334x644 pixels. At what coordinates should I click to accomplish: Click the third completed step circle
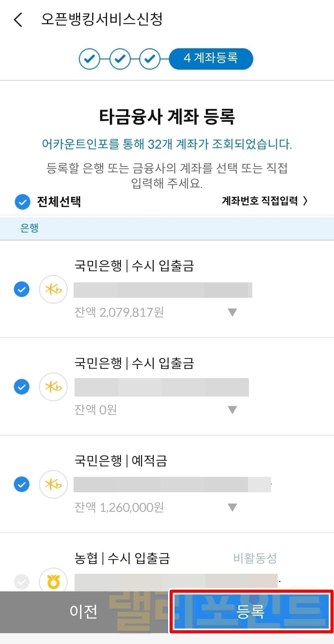[x=150, y=59]
